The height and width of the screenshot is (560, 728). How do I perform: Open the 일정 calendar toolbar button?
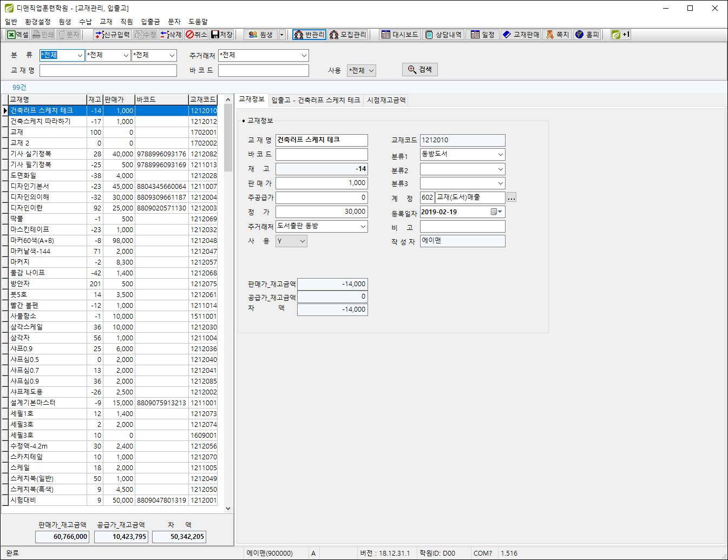coord(483,35)
